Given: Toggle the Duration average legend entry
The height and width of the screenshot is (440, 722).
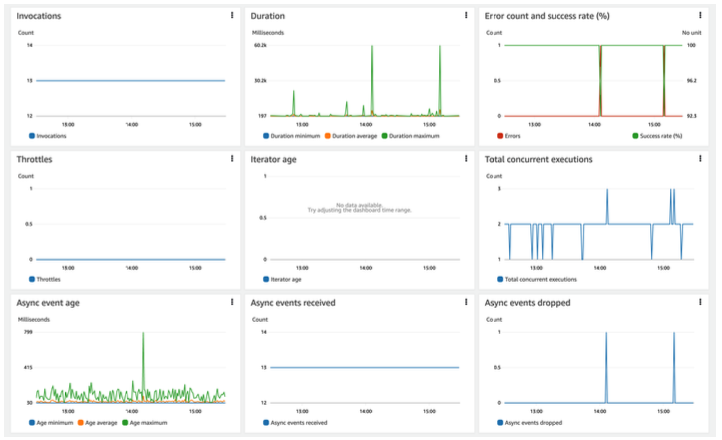Looking at the screenshot, I should [x=351, y=136].
